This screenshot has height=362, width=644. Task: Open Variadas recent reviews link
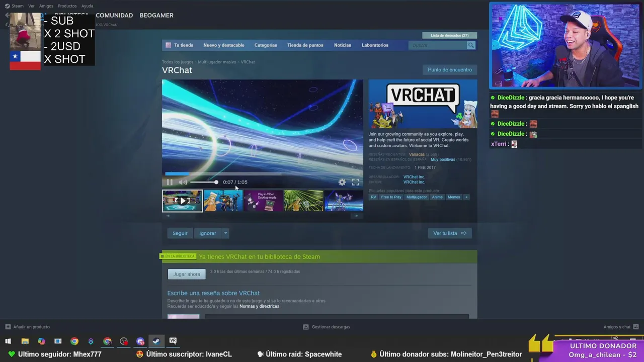point(417,154)
